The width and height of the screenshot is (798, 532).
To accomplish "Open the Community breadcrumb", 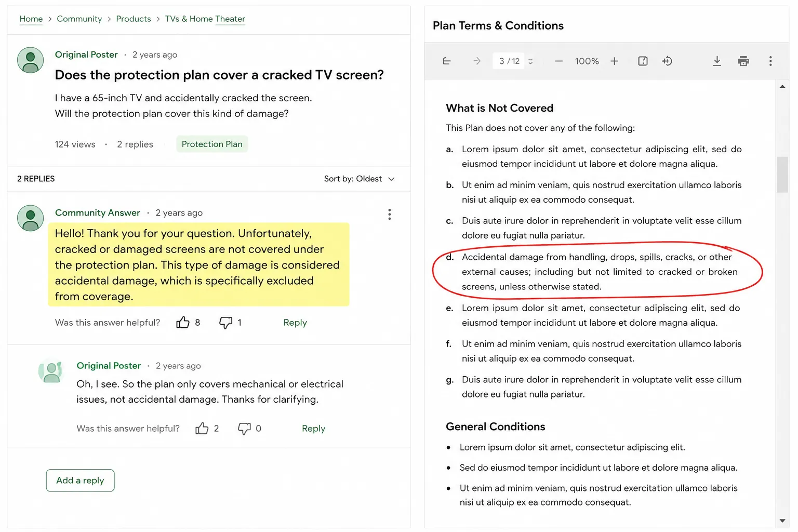I will tap(79, 19).
